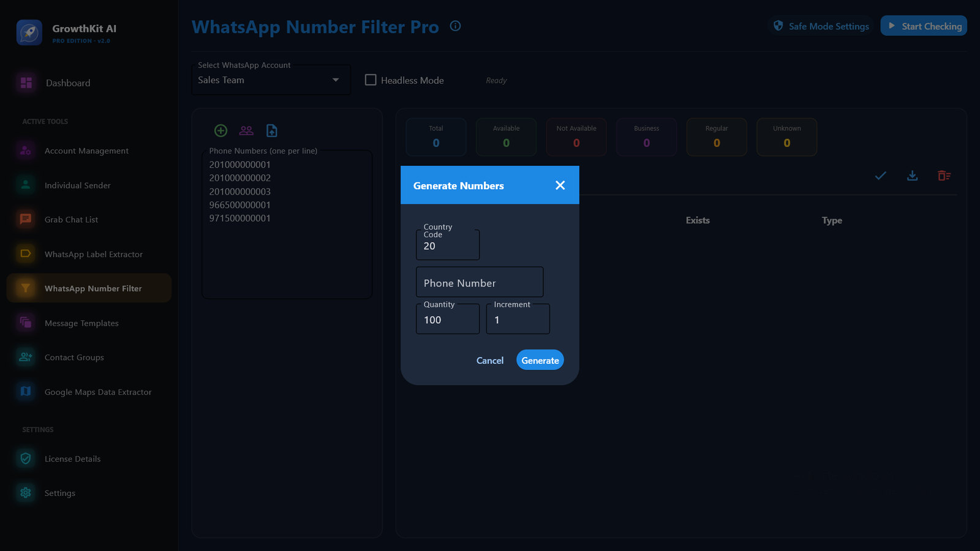Open Safe Mode Settings
This screenshot has width=980, height=551.
coord(821,26)
